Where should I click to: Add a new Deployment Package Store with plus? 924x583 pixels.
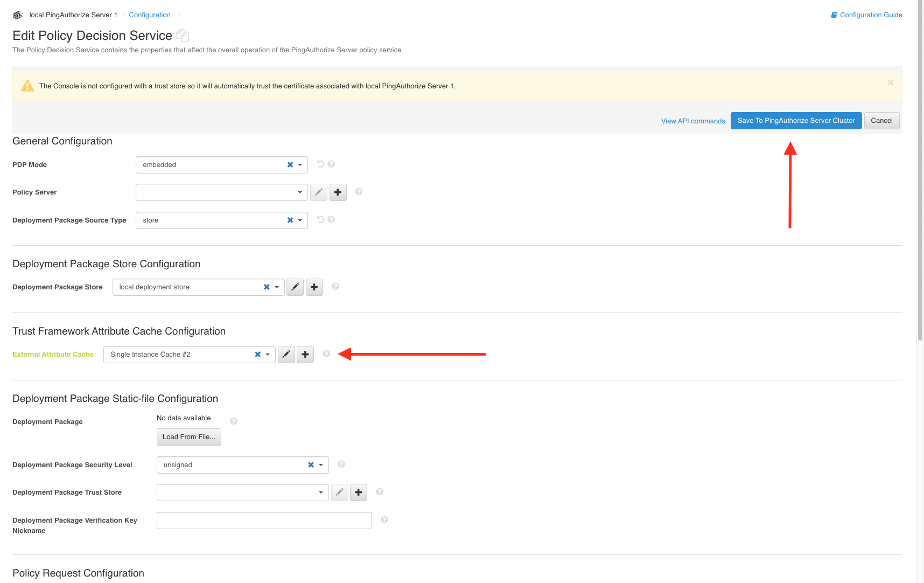[314, 287]
